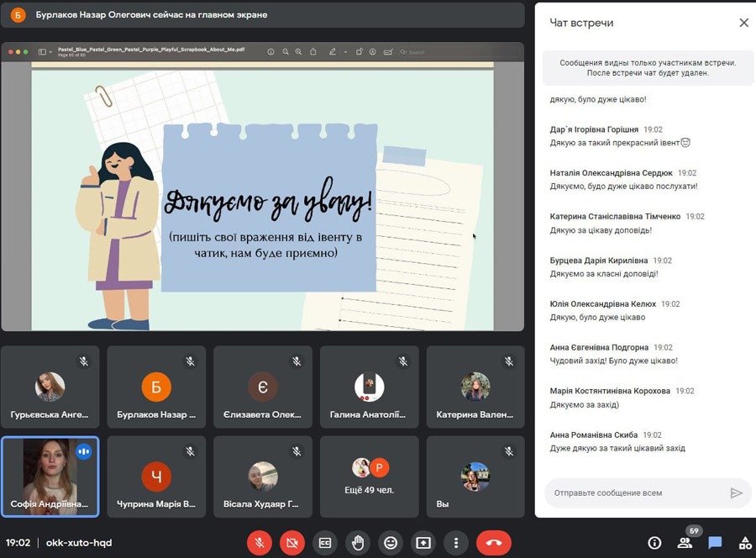The width and height of the screenshot is (756, 558).
Task: Close the meeting chat panel
Action: 743,23
